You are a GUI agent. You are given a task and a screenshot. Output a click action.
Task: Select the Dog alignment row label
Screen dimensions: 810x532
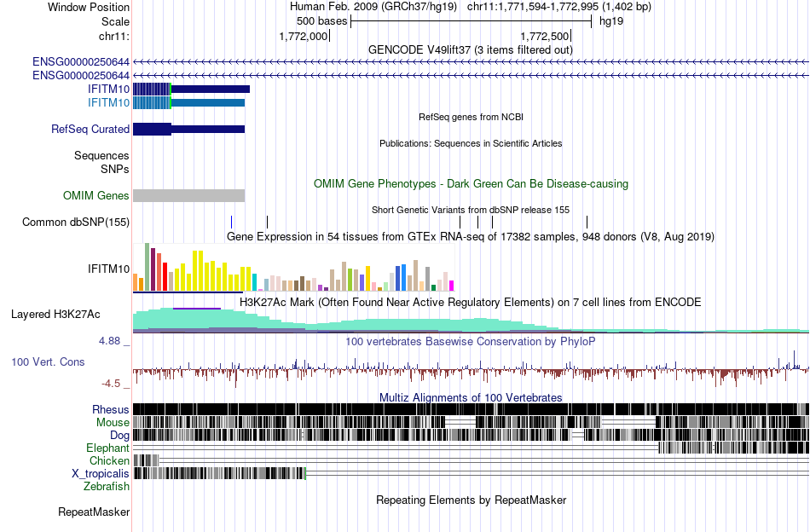pos(119,436)
